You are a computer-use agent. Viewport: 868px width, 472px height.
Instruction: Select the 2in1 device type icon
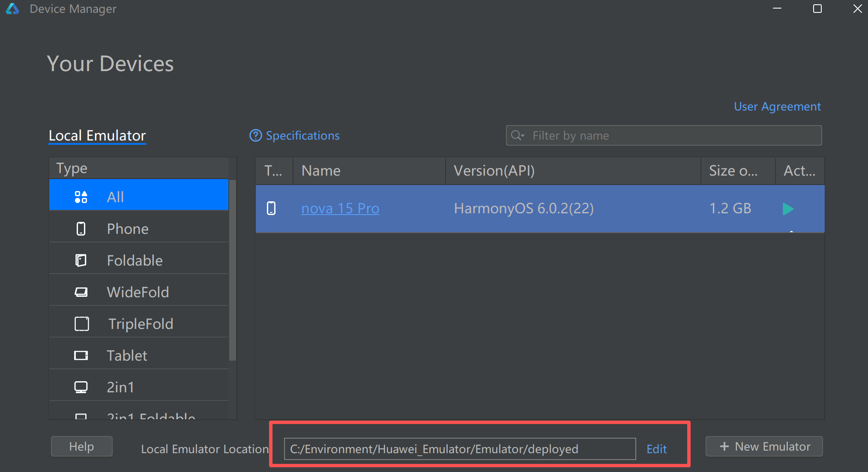point(81,387)
